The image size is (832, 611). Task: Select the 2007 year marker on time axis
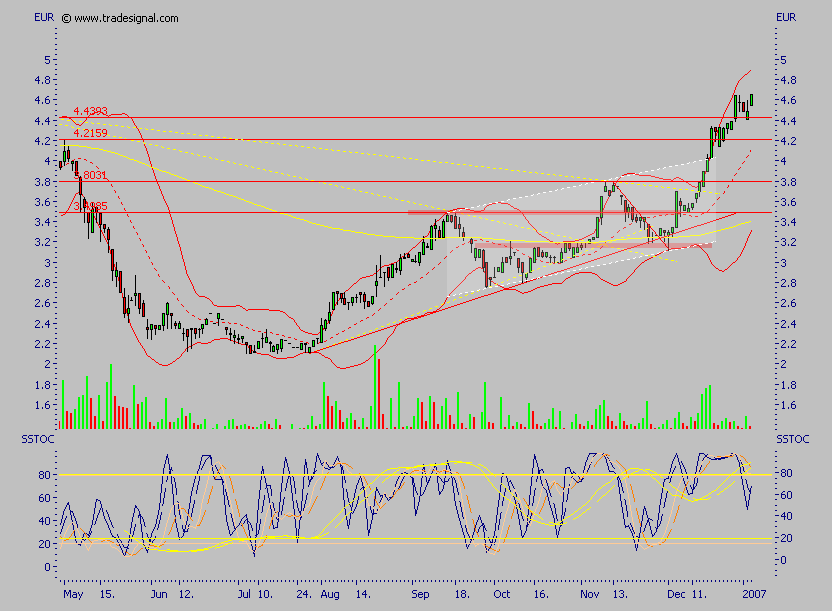click(x=754, y=593)
